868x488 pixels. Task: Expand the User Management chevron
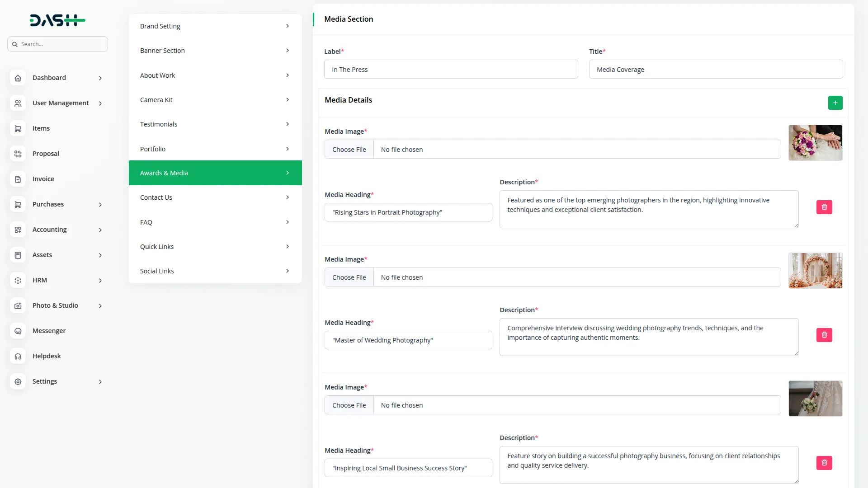100,103
